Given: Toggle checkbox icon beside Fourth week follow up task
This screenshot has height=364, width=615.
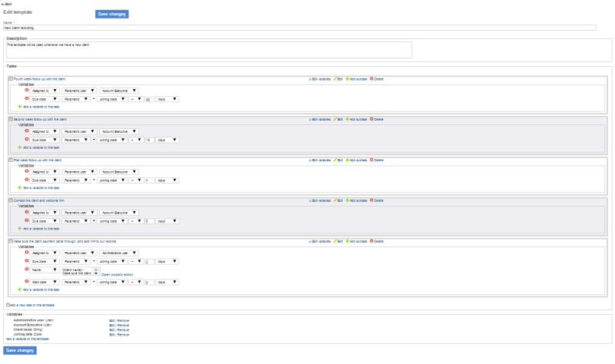Looking at the screenshot, I should tap(11, 78).
